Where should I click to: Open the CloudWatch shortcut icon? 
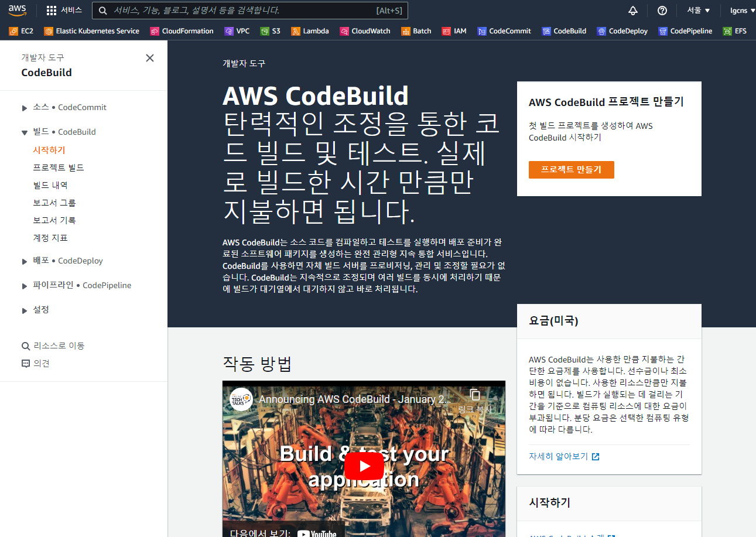tap(344, 31)
